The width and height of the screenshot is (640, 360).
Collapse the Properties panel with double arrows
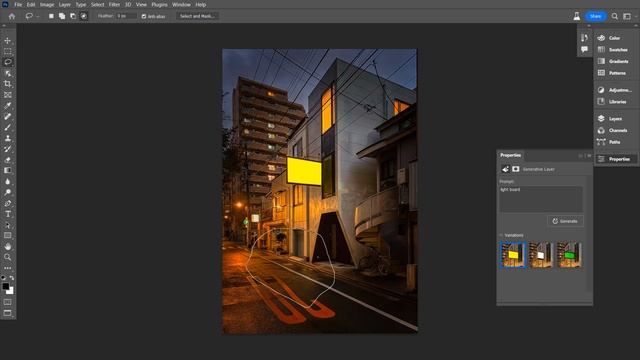[x=580, y=156]
